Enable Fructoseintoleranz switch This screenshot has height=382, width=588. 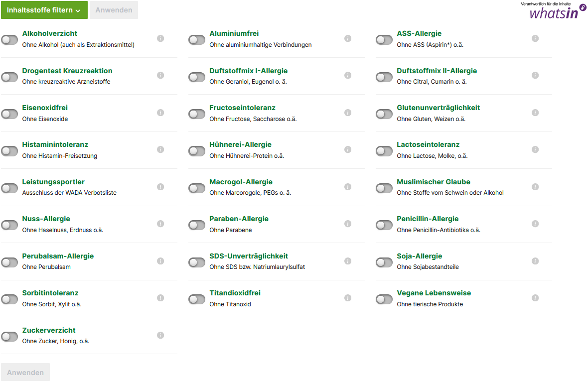pyautogui.click(x=197, y=114)
